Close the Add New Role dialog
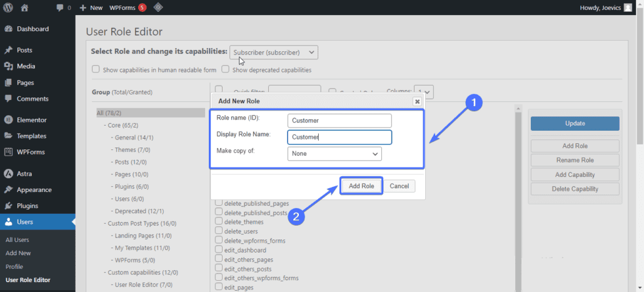Image resolution: width=644 pixels, height=292 pixels. coord(417,101)
